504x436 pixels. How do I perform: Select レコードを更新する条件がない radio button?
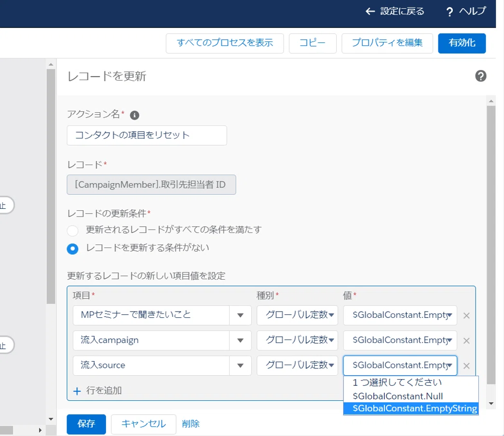[x=73, y=249]
